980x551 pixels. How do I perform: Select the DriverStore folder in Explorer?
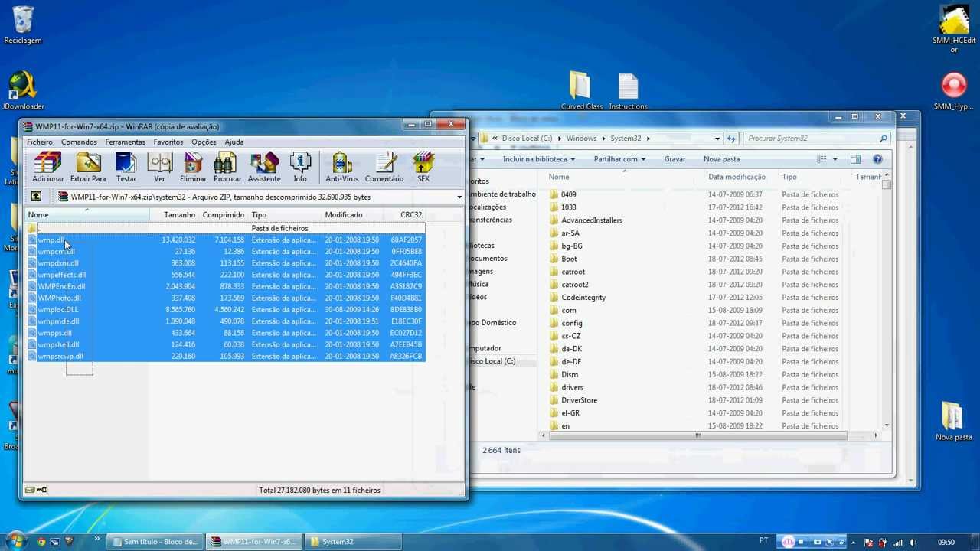pyautogui.click(x=579, y=400)
